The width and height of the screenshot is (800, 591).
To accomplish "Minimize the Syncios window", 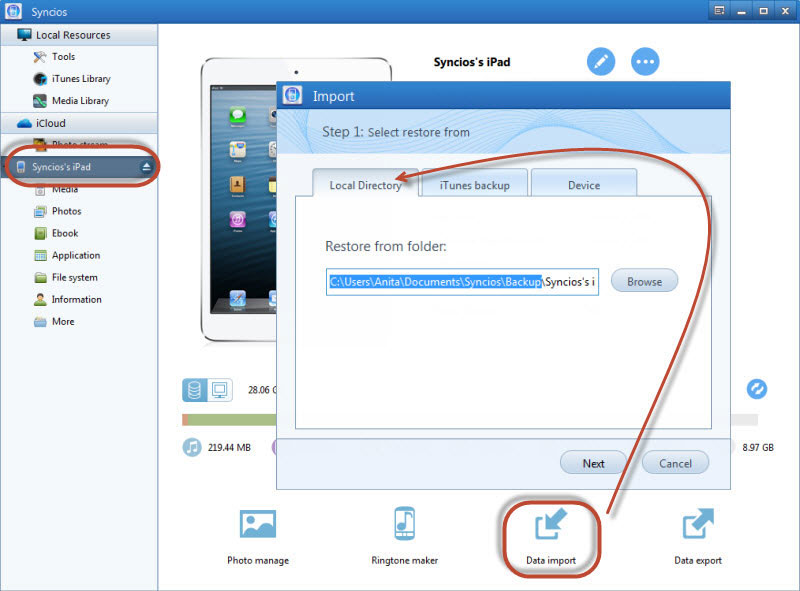I will tap(741, 11).
